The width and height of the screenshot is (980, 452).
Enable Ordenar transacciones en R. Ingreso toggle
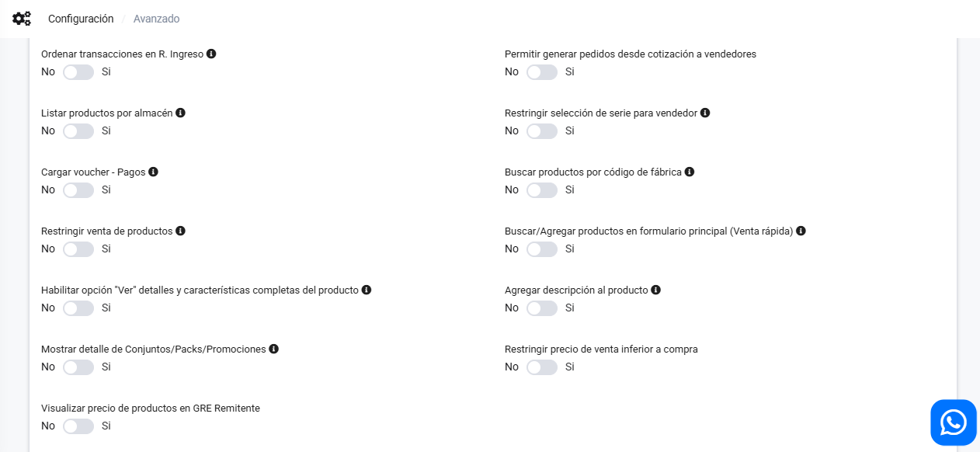point(78,72)
